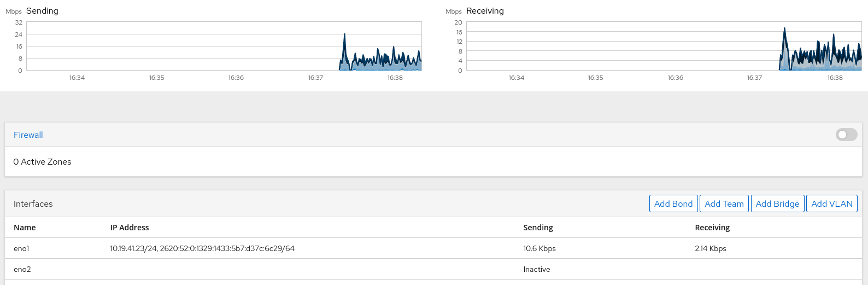868x285 pixels.
Task: Click the IP Address column header
Action: [x=130, y=228]
